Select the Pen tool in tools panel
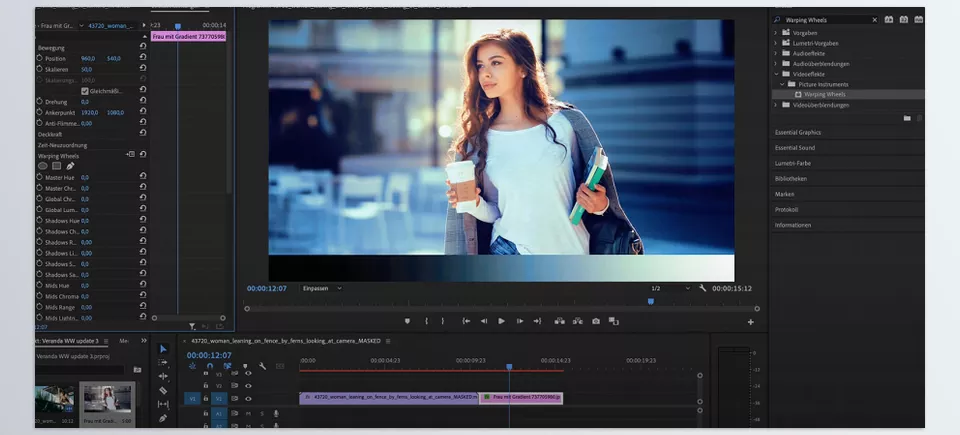Viewport: 960px width, 435px height. click(x=163, y=418)
